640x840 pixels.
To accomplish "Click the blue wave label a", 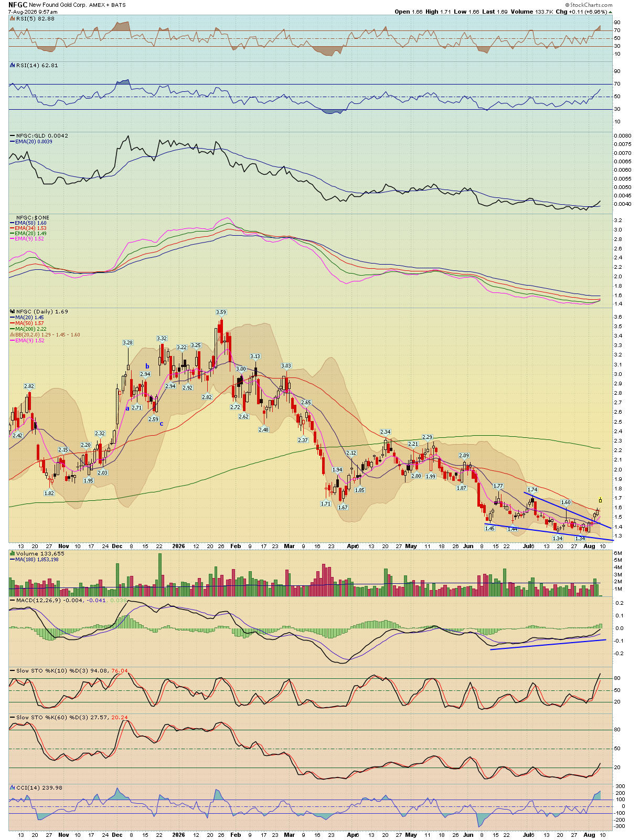I will pyautogui.click(x=127, y=408).
